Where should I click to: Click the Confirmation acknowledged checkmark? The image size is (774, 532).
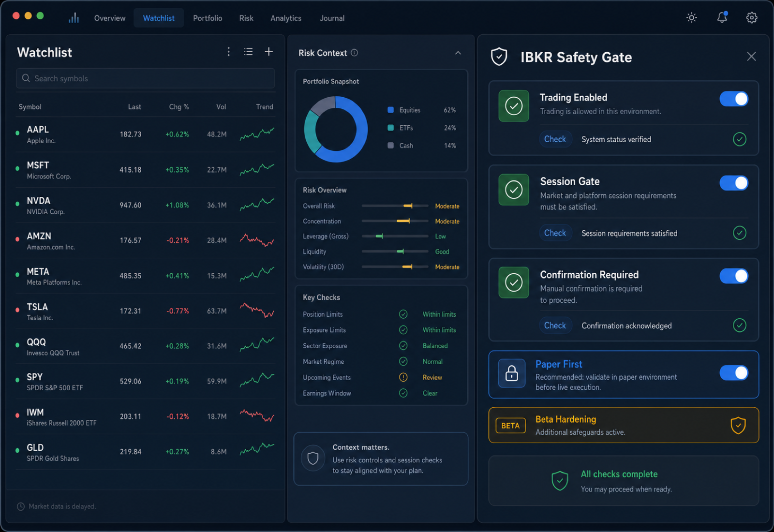(740, 325)
